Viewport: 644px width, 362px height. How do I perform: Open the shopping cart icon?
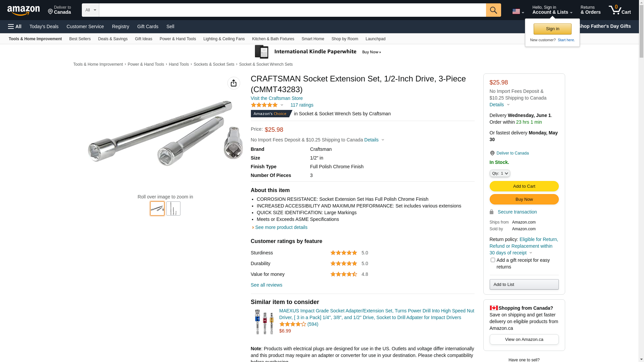[x=620, y=10]
